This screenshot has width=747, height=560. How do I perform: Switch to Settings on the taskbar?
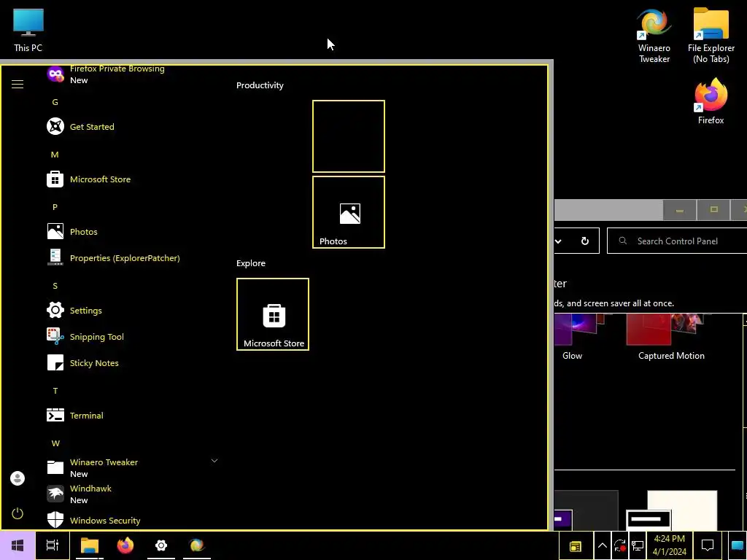tap(161, 545)
